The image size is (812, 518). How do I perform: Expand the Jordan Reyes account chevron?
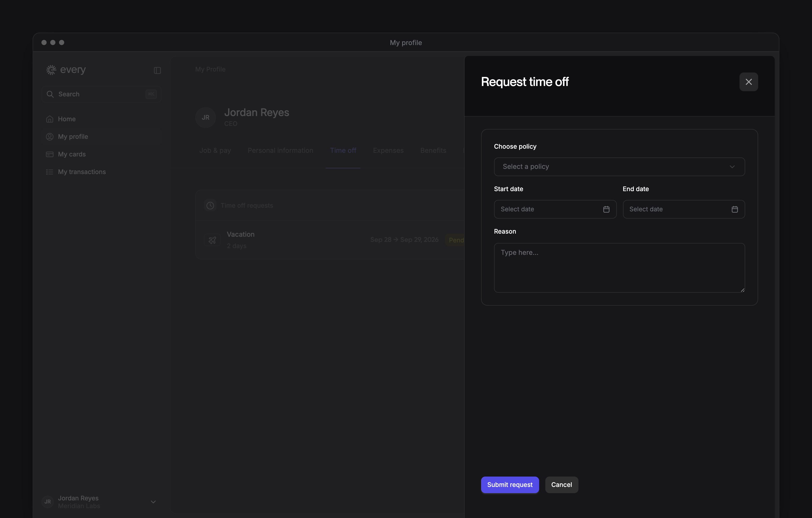(x=153, y=502)
